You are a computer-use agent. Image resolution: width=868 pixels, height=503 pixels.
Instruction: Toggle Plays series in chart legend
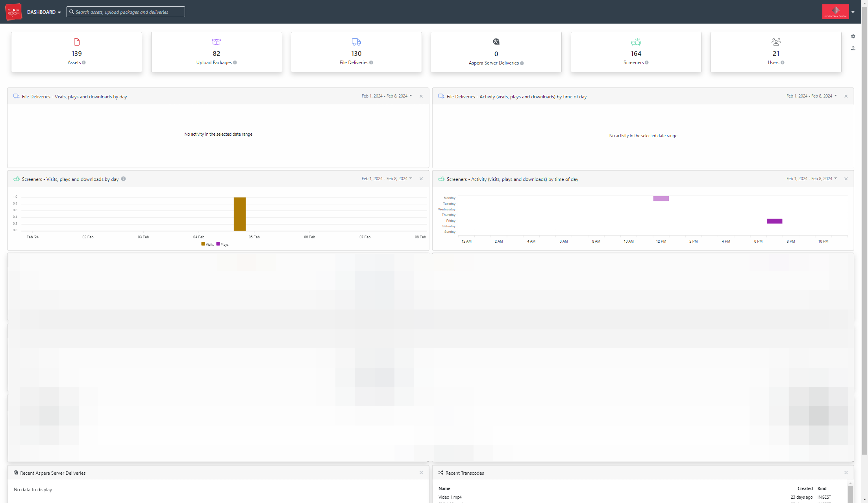[222, 244]
